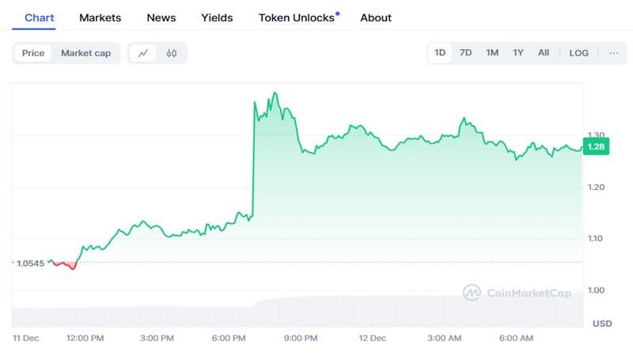Show All time price history

click(544, 53)
